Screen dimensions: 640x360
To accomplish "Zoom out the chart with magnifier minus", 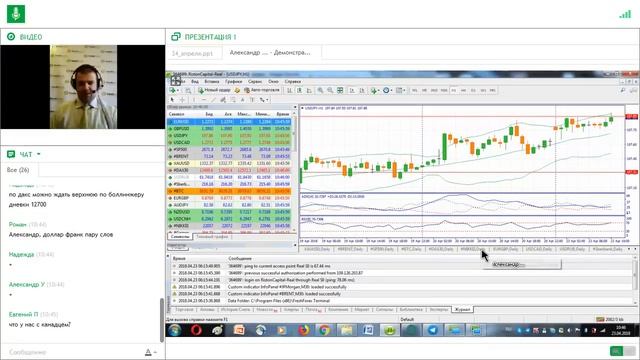I will point(330,90).
